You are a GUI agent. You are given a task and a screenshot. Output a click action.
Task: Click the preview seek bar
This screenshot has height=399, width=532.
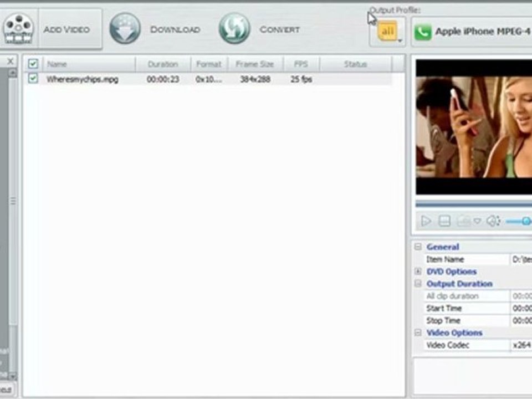pyautogui.click(x=474, y=204)
